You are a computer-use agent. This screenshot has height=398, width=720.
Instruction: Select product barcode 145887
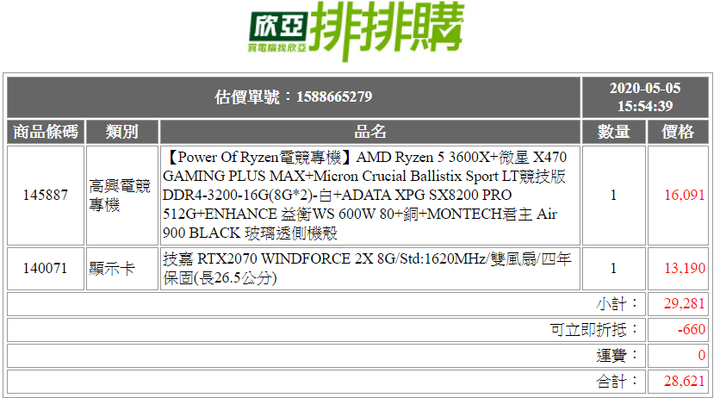tap(45, 195)
